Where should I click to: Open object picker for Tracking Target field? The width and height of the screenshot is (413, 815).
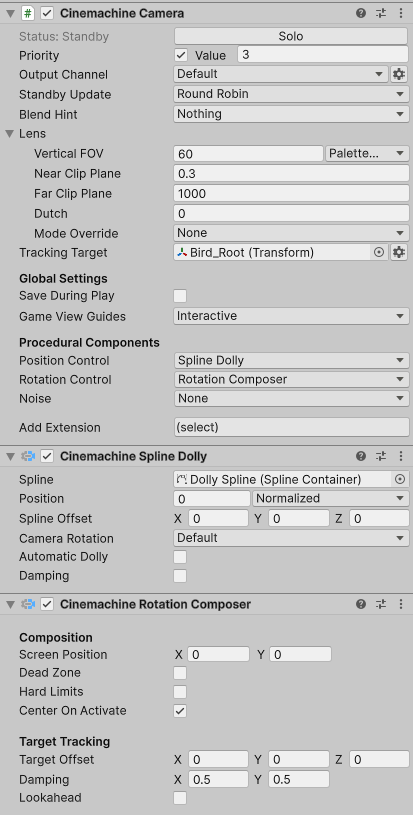379,253
